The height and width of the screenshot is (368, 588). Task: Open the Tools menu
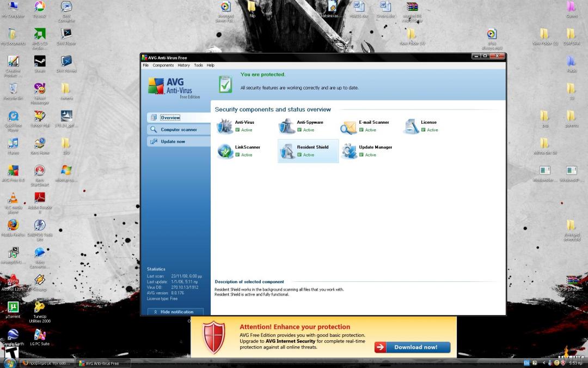tap(198, 65)
